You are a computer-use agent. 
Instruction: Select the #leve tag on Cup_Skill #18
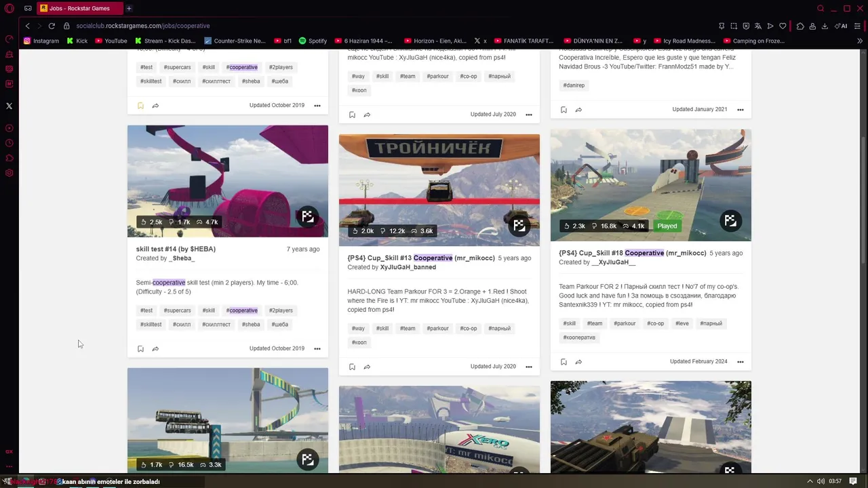(x=682, y=323)
